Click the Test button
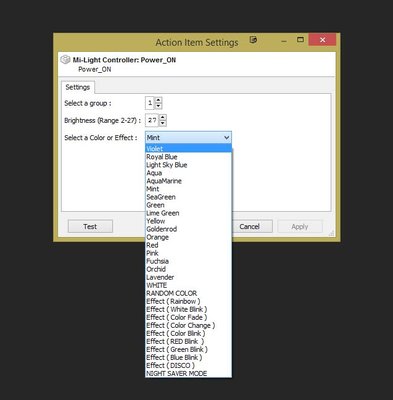 coord(90,227)
